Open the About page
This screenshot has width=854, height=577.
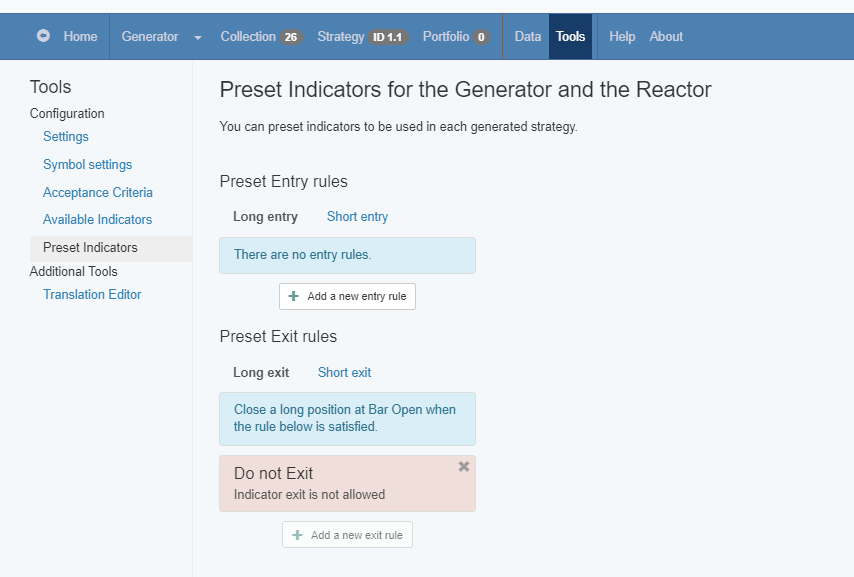[x=666, y=37]
